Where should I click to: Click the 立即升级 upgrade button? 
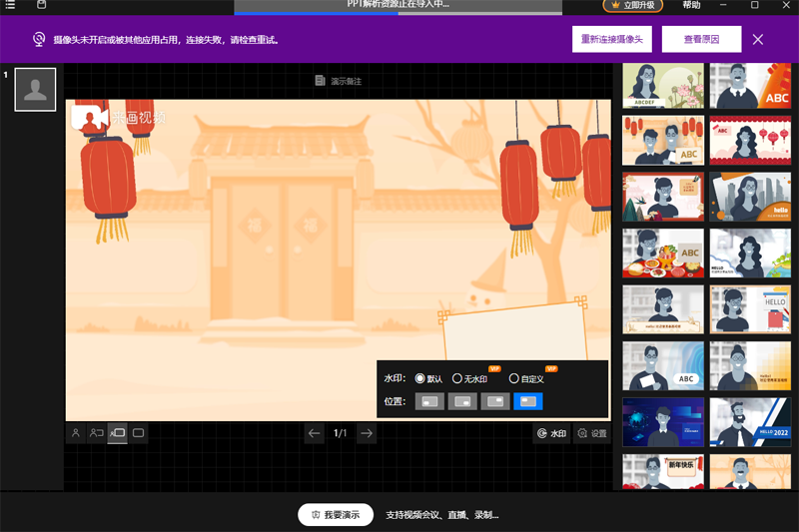tap(633, 5)
